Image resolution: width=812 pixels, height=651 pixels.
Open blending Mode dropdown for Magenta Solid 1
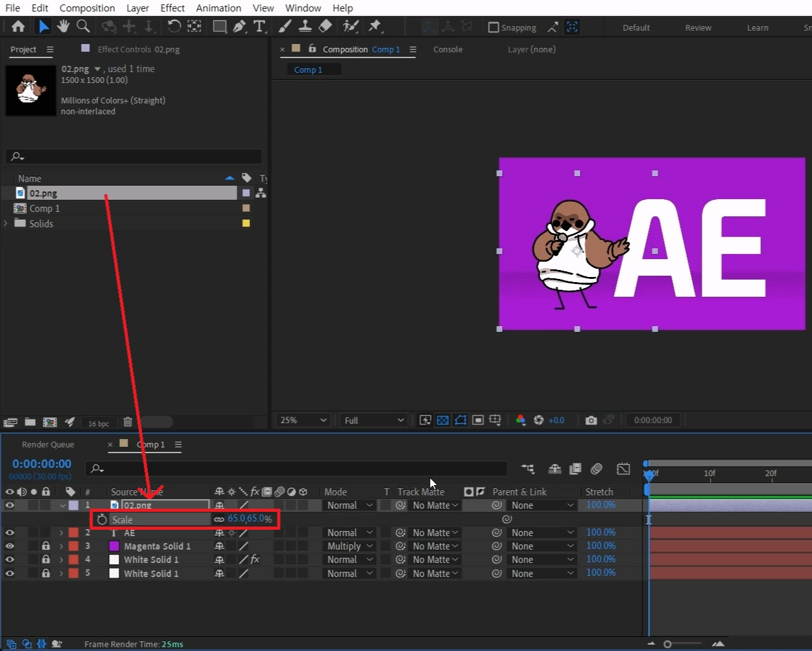pos(350,546)
